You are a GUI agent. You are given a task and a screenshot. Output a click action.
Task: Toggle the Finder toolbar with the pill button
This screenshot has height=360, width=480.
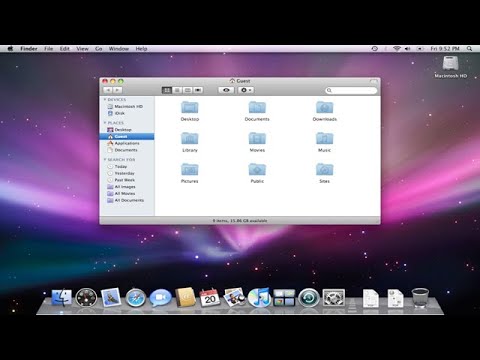tap(373, 81)
